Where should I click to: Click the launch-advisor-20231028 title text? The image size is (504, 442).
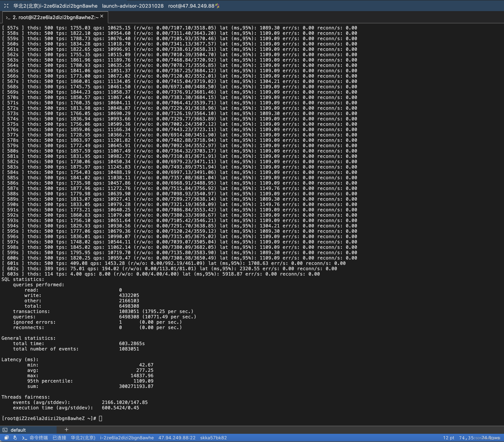[x=133, y=6]
